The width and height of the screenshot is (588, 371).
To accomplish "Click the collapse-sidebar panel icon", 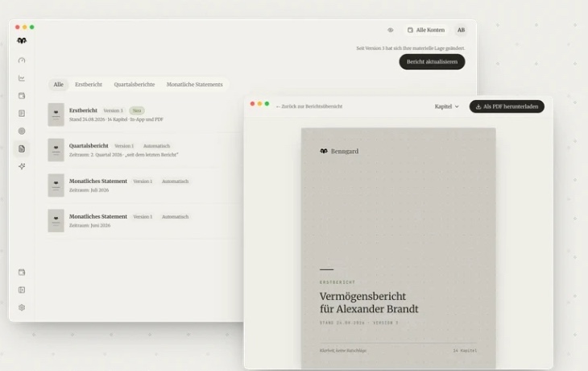I will pos(22,290).
